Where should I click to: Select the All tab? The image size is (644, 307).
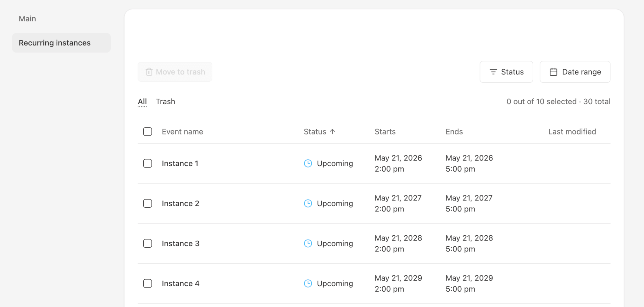(142, 101)
